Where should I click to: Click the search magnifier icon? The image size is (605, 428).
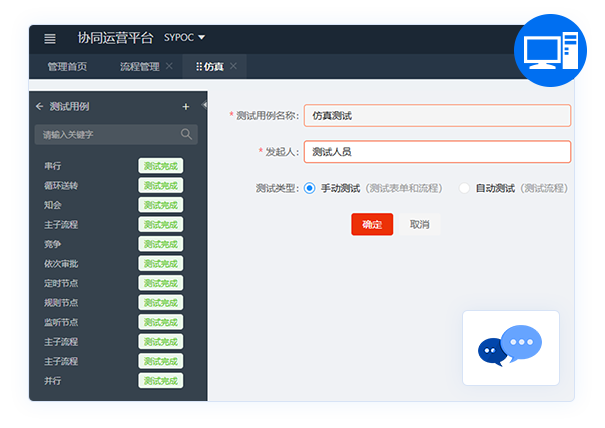186,134
